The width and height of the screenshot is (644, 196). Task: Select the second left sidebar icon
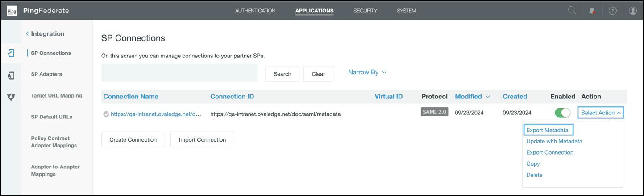pos(11,75)
